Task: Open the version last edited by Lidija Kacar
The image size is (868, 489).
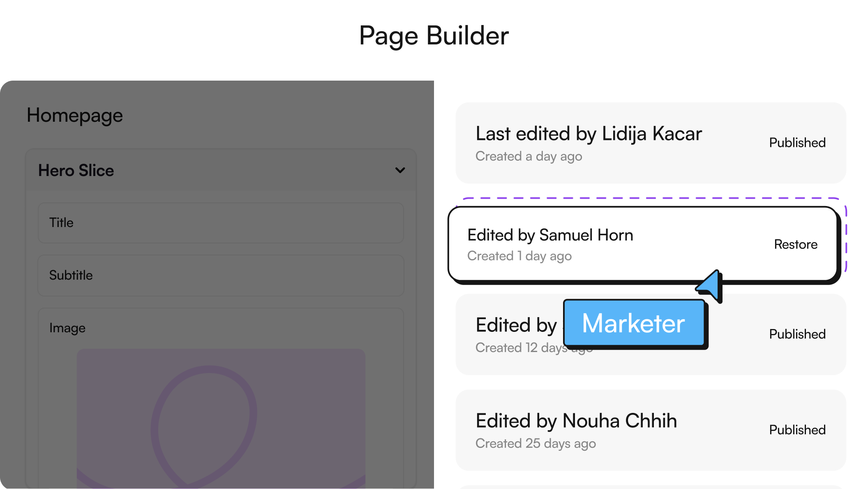Action: pyautogui.click(x=589, y=134)
